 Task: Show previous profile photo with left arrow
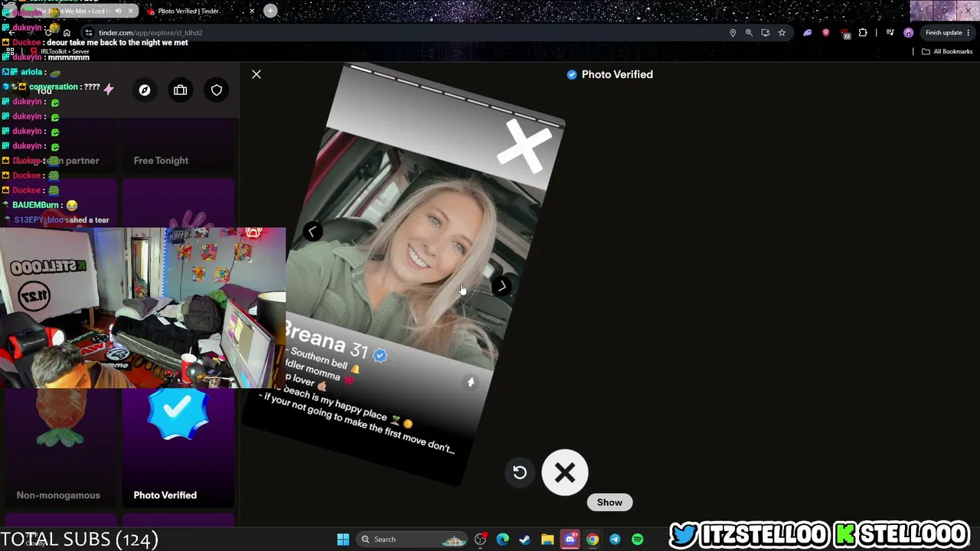(312, 231)
